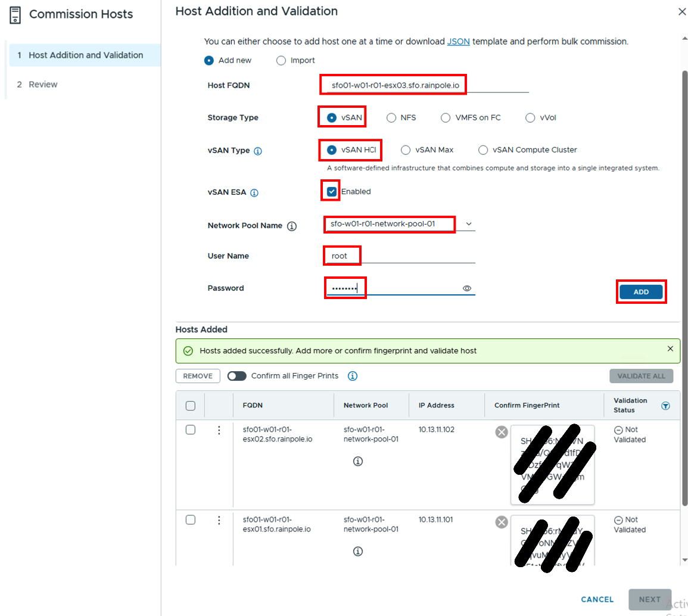Image resolution: width=688 pixels, height=616 pixels.
Task: Dismiss the hosts added success banner
Action: 671,349
